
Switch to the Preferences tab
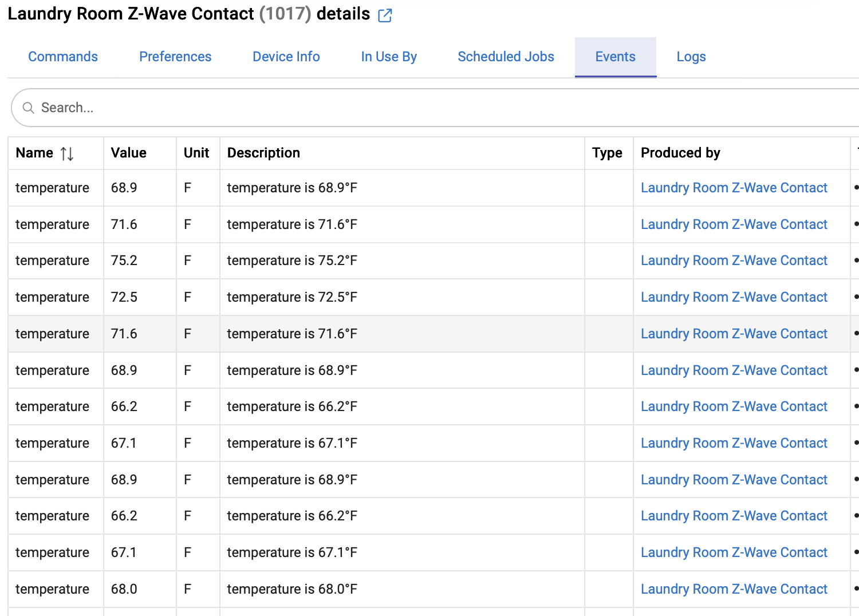point(175,57)
